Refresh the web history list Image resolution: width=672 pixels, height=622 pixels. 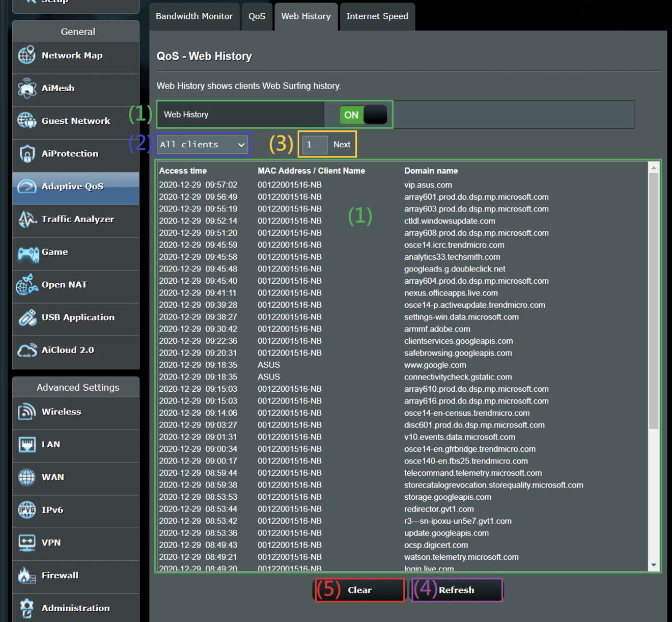click(456, 590)
